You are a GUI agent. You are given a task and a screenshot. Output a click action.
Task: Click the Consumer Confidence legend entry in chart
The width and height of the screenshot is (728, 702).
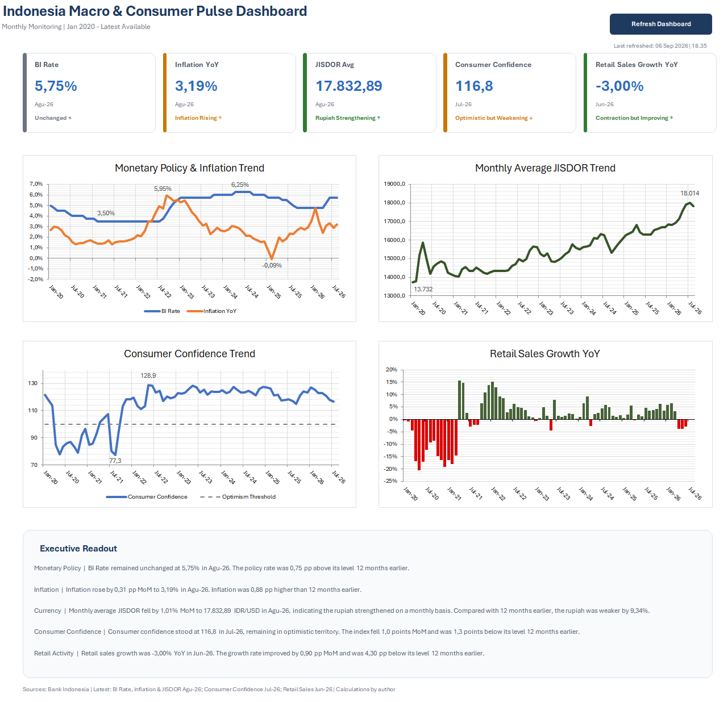[147, 497]
